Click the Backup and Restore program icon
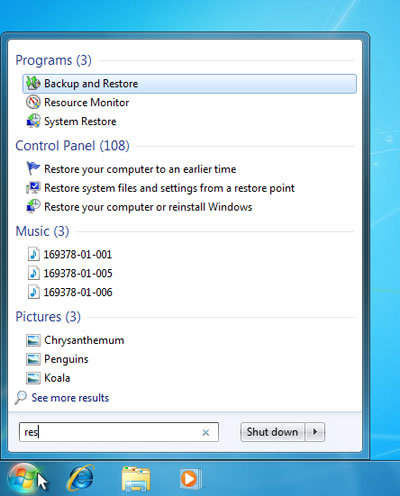Screen dimensions: 400x496 click(x=33, y=83)
